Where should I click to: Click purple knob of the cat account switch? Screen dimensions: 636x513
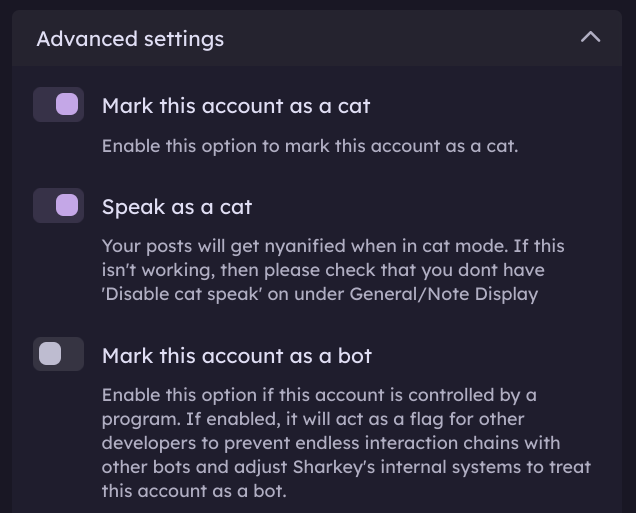(x=67, y=105)
